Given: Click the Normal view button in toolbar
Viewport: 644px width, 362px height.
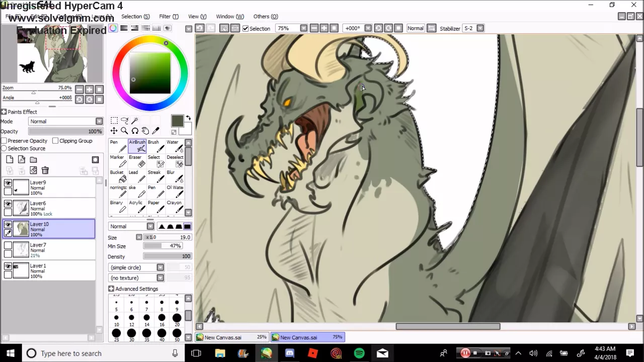Looking at the screenshot, I should tap(416, 28).
